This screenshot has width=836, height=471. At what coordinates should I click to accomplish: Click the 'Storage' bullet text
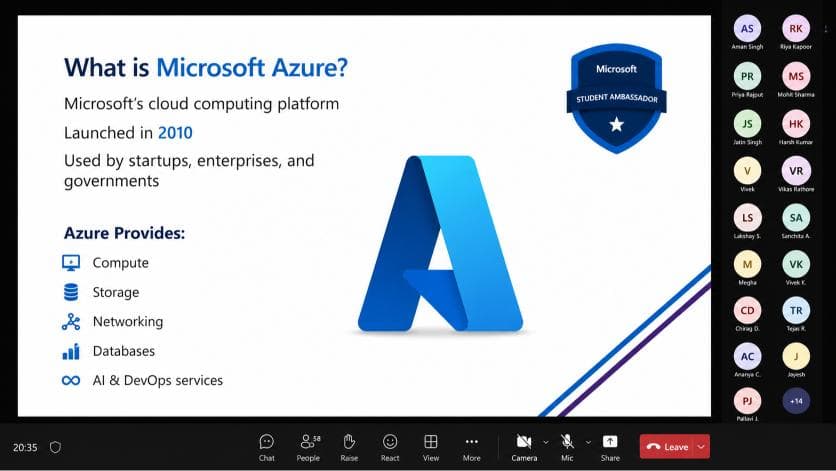tap(116, 292)
